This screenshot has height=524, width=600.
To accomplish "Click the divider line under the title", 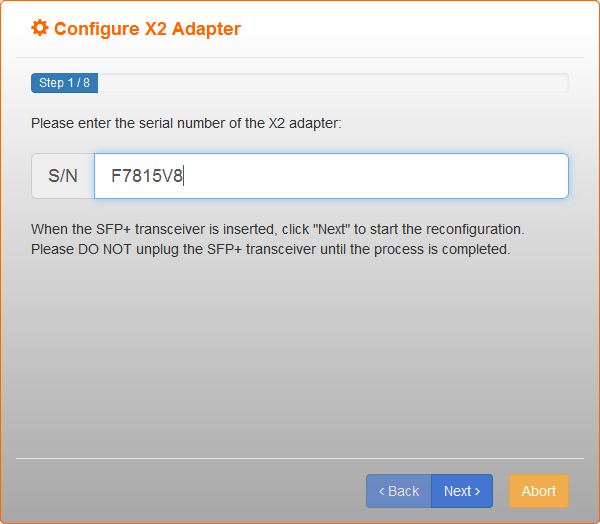I will pyautogui.click(x=300, y=57).
